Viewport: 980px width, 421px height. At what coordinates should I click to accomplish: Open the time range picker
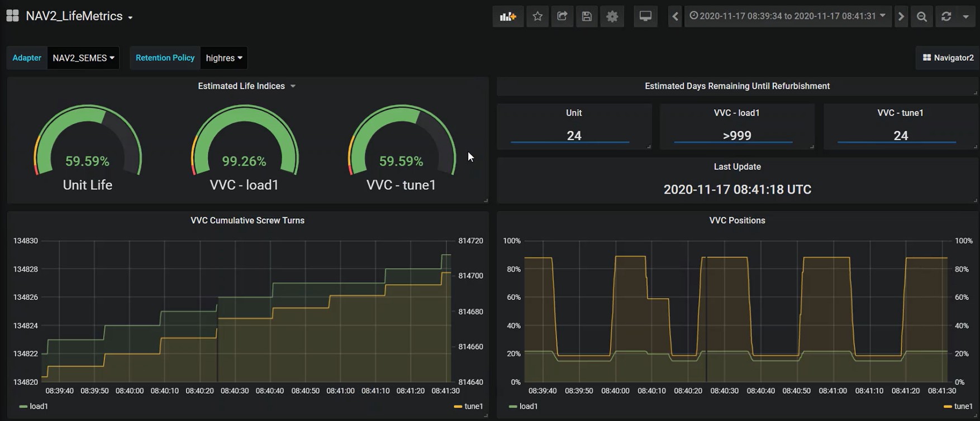click(788, 16)
